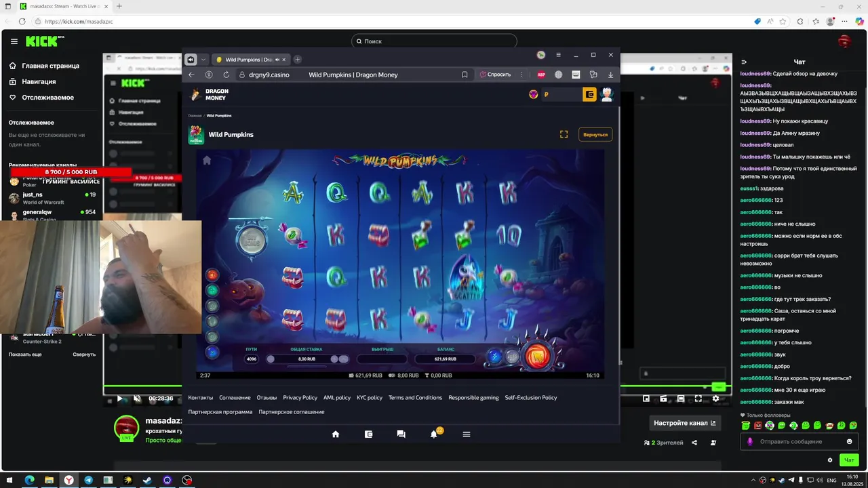
Task: Open chat settings gear icon
Action: coord(830,460)
